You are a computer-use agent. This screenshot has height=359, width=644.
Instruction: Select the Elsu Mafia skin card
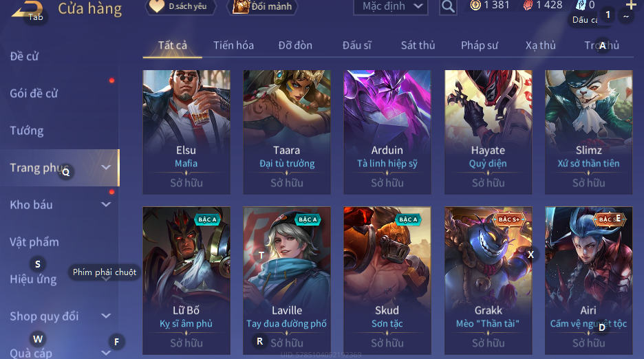(186, 132)
